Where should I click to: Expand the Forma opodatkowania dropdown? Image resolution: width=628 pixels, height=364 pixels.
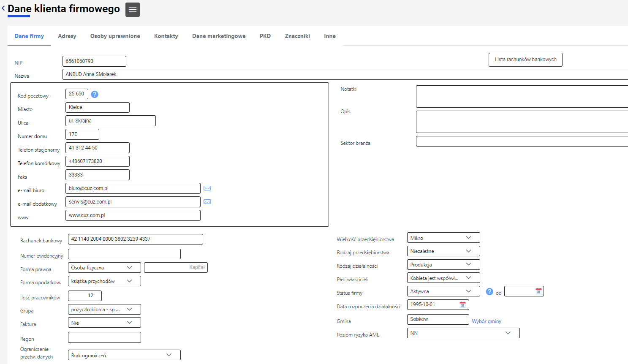click(x=104, y=281)
